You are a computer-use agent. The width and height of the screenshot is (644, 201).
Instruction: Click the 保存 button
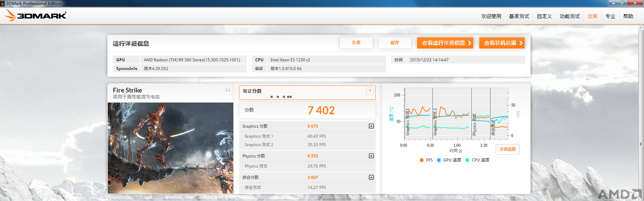click(395, 43)
